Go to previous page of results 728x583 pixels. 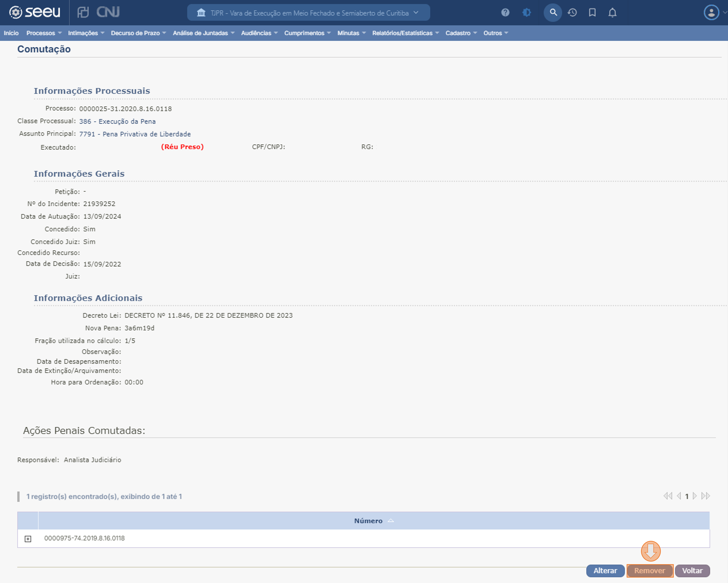pyautogui.click(x=679, y=496)
